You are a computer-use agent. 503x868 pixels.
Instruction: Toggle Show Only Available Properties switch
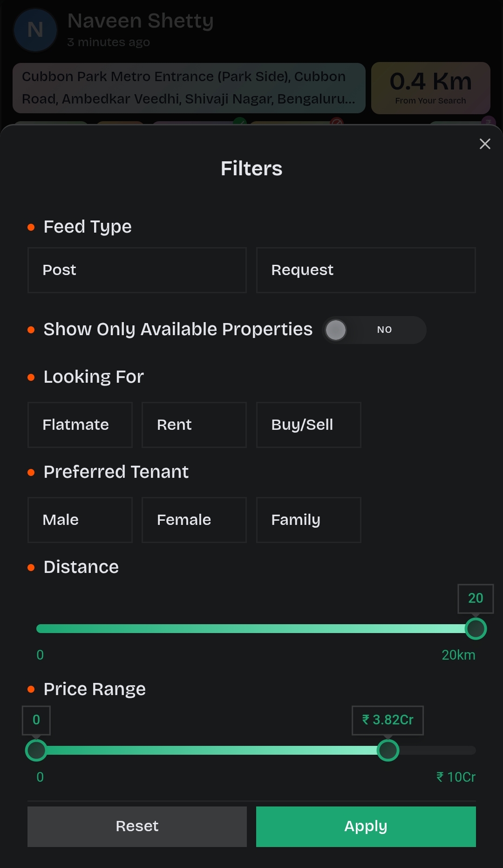tap(374, 330)
